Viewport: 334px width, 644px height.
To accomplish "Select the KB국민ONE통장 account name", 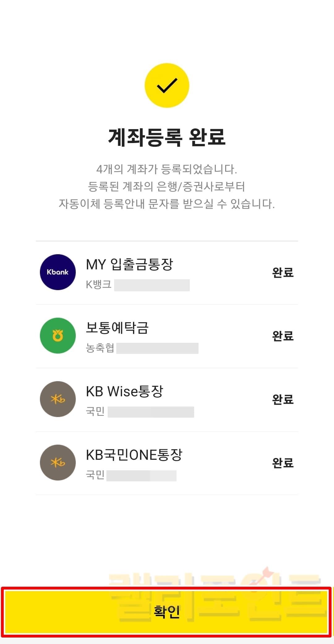I will click(134, 455).
